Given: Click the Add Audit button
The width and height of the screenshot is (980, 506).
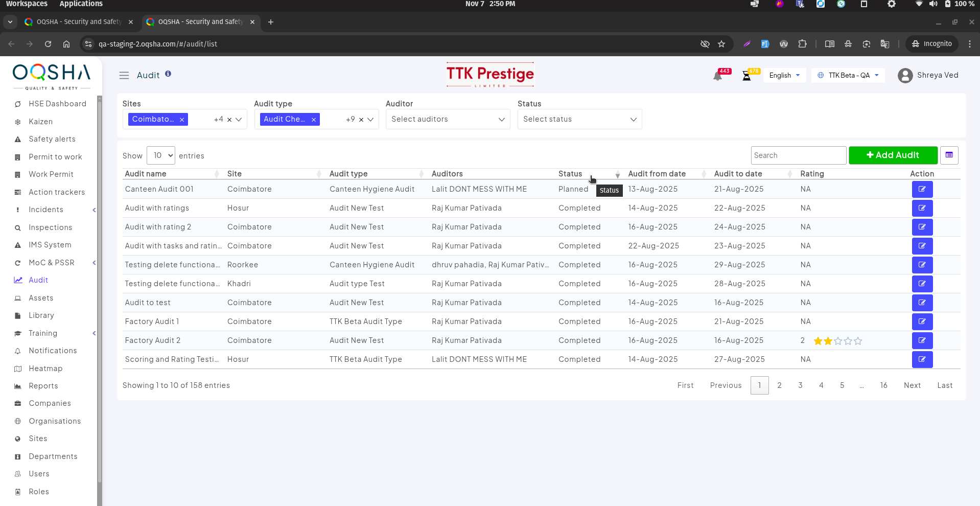Looking at the screenshot, I should click(x=893, y=155).
